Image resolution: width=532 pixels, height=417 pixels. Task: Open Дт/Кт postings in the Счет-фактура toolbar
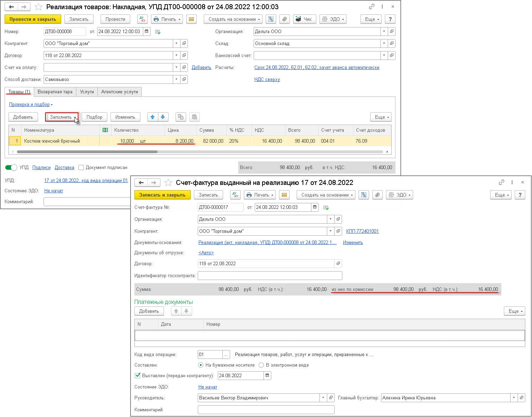(x=235, y=195)
